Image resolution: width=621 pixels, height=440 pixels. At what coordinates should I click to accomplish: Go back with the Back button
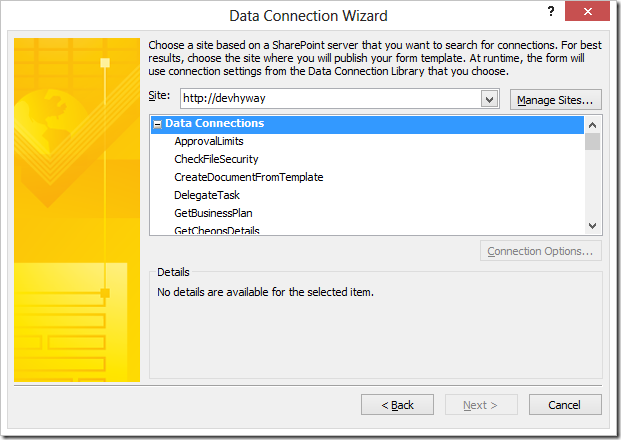point(398,405)
